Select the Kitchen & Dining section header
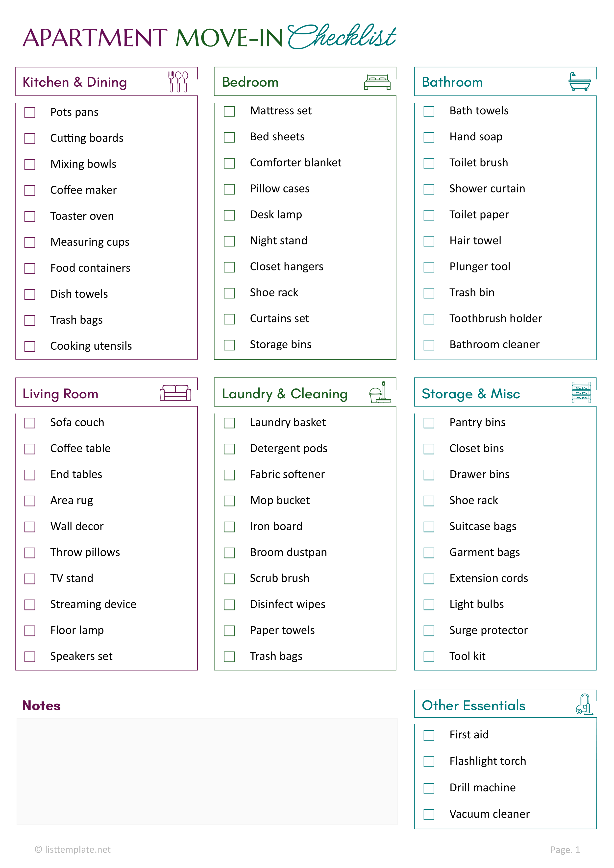Viewport: 614px width, 868px height. 75,82
